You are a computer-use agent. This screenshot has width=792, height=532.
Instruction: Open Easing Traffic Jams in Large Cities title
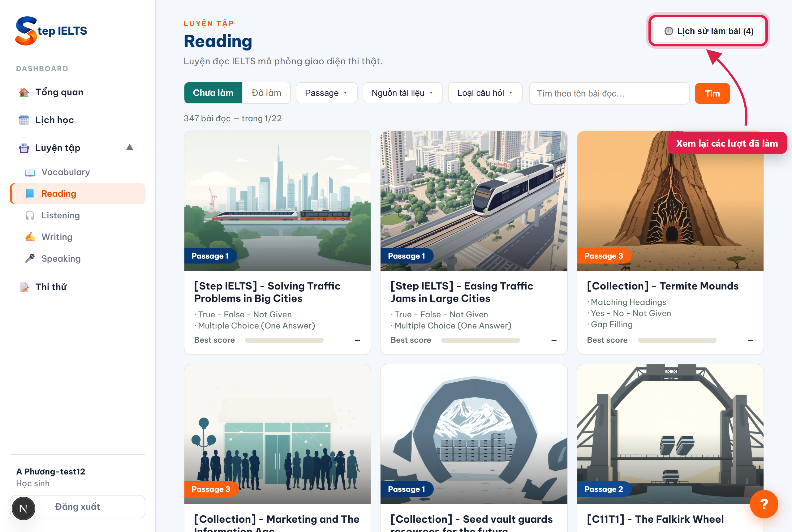(x=462, y=292)
